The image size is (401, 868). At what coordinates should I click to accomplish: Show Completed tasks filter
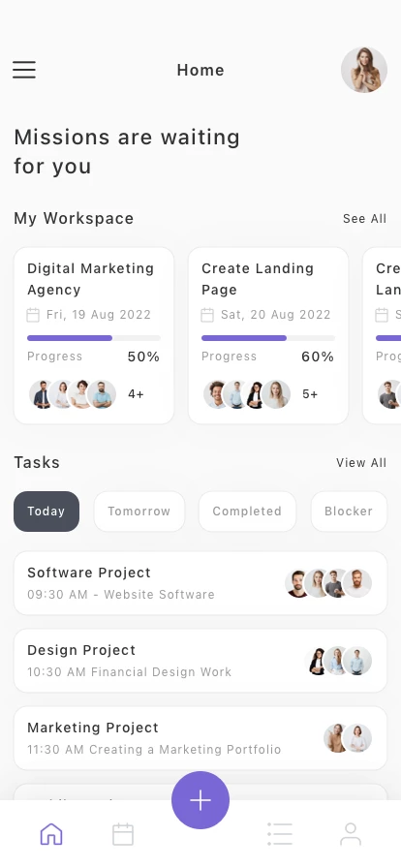tap(247, 511)
